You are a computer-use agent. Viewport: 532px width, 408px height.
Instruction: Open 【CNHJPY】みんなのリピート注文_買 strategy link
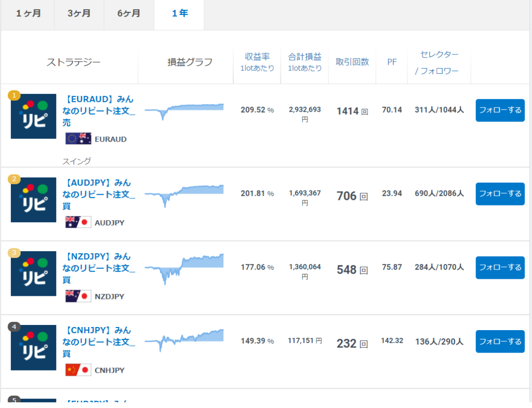click(99, 342)
